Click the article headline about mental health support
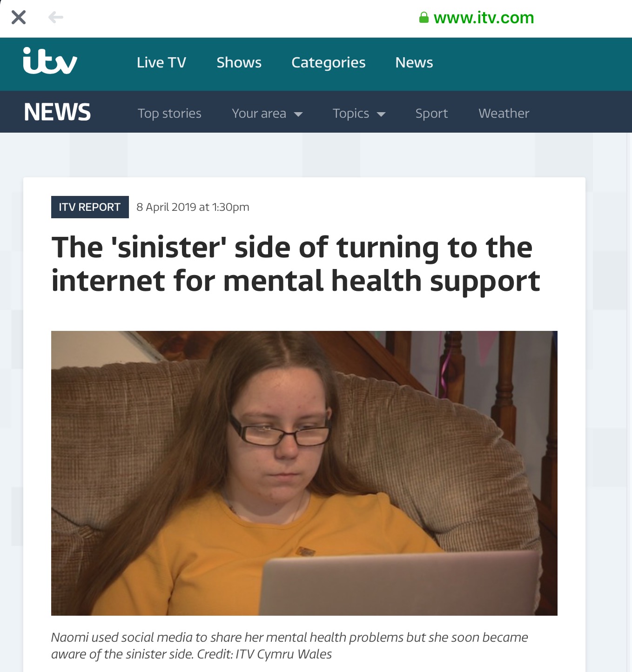 (296, 264)
